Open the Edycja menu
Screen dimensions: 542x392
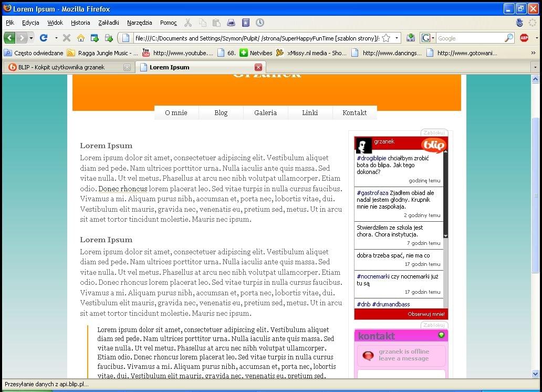pyautogui.click(x=30, y=23)
